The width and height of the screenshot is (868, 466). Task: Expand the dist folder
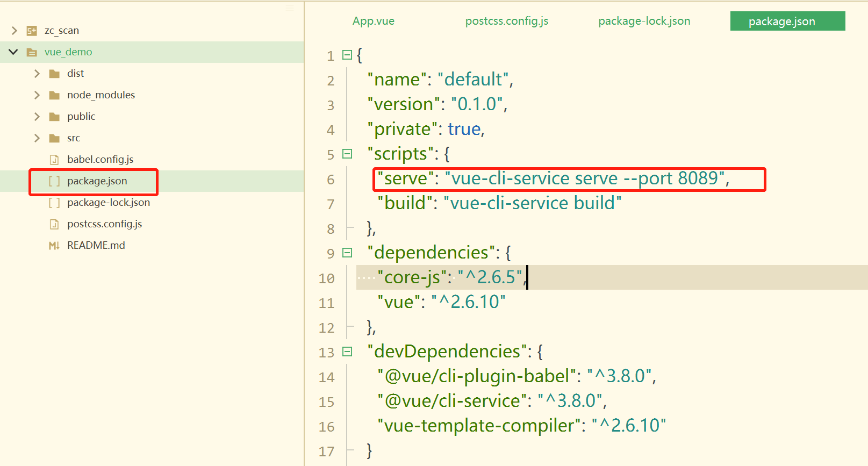pyautogui.click(x=37, y=74)
